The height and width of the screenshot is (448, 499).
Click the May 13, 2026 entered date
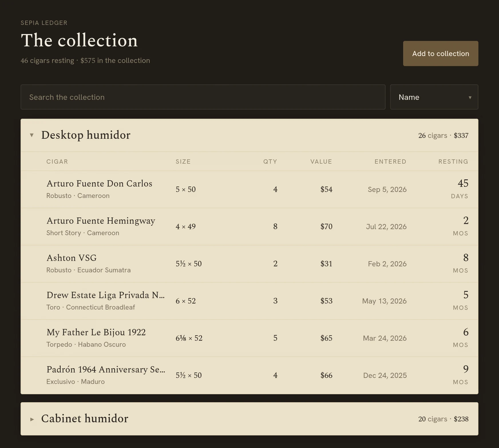[384, 301]
